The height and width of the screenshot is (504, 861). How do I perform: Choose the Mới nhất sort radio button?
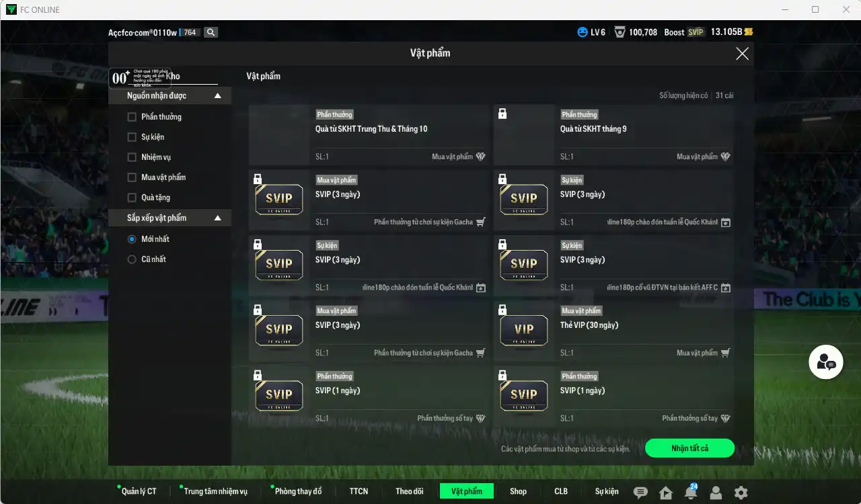[132, 239]
